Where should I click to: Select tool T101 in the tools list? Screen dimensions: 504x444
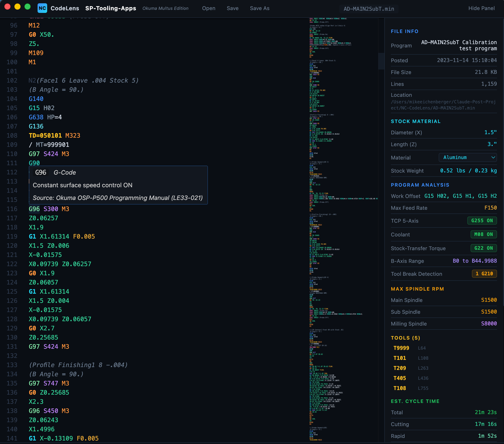[400, 358]
